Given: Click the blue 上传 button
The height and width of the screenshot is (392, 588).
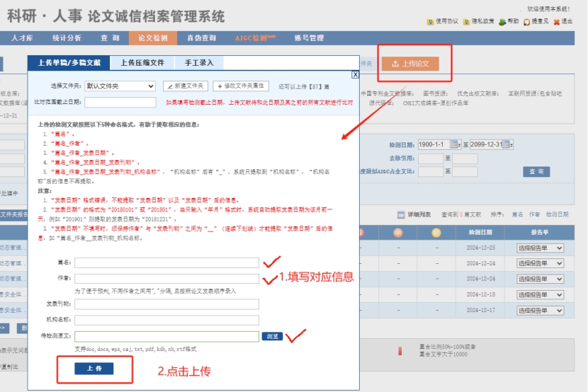Looking at the screenshot, I should click(x=94, y=369).
